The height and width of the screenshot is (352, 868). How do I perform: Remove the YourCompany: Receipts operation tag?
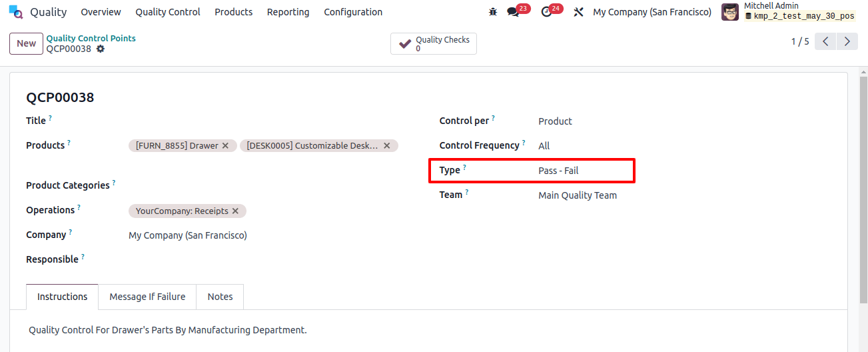pyautogui.click(x=234, y=211)
